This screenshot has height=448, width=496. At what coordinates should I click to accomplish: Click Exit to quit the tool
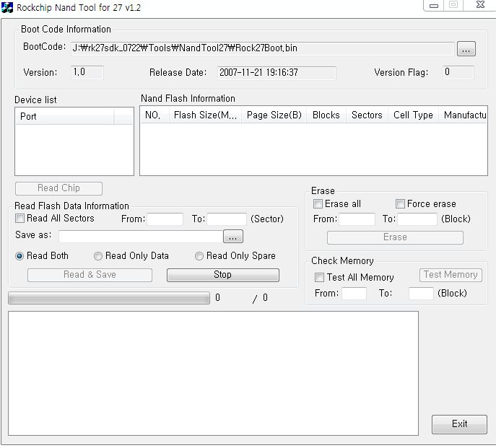[459, 424]
